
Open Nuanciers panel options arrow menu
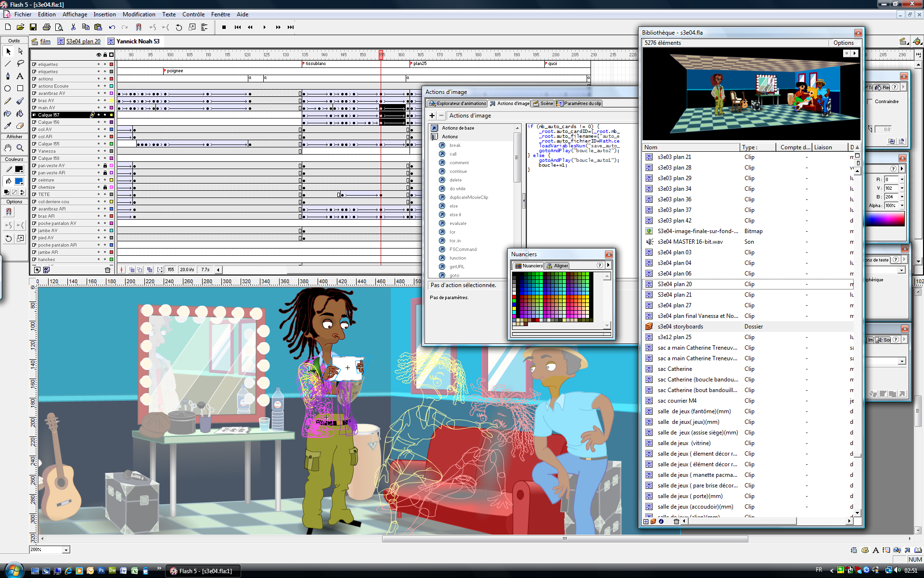608,265
